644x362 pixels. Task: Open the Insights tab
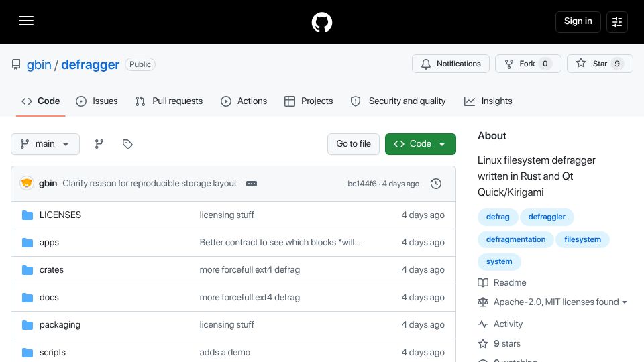pos(488,101)
